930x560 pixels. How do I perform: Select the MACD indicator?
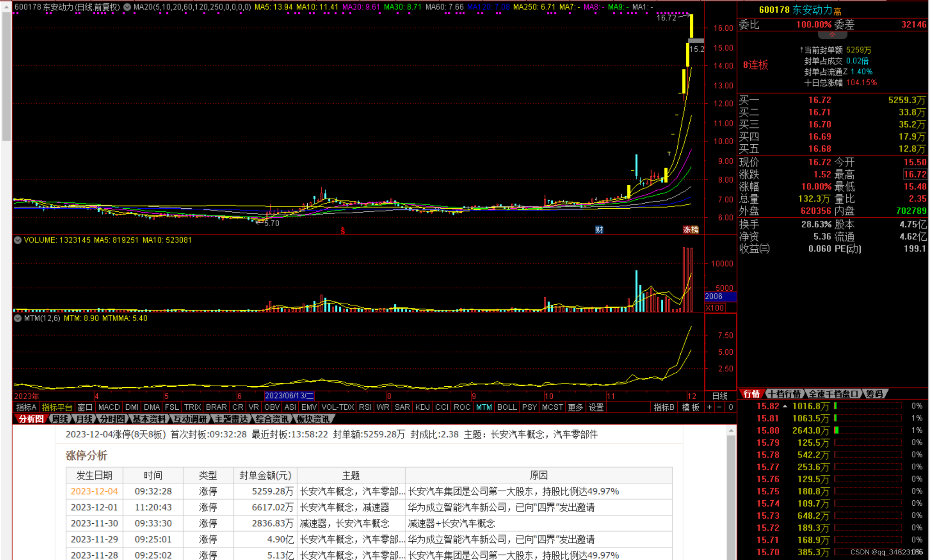pyautogui.click(x=109, y=407)
